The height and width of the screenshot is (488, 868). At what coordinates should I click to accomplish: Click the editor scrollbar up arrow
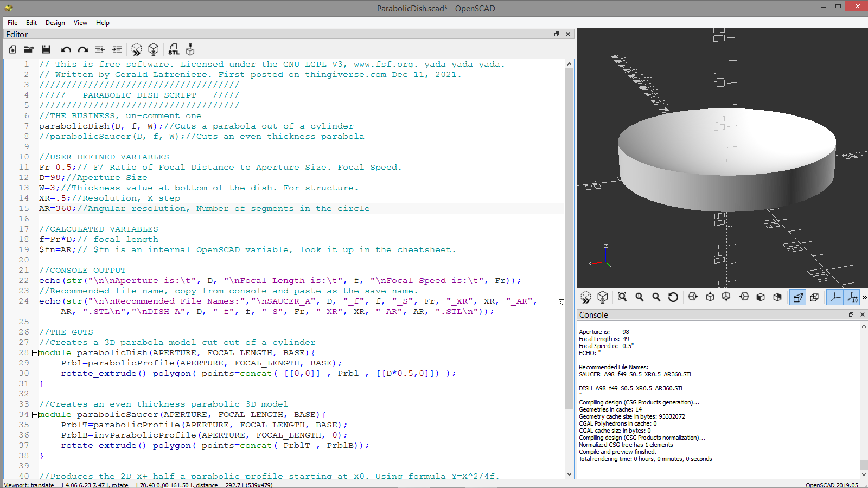pyautogui.click(x=569, y=64)
